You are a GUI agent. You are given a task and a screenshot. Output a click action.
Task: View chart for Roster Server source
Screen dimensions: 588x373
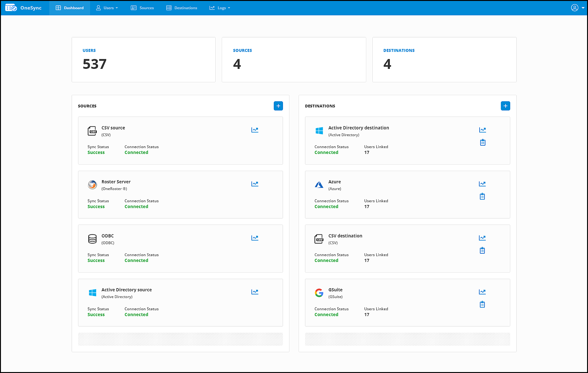tap(255, 184)
